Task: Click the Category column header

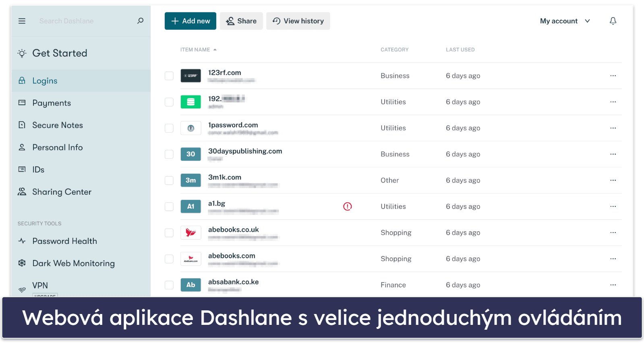Action: click(x=394, y=50)
